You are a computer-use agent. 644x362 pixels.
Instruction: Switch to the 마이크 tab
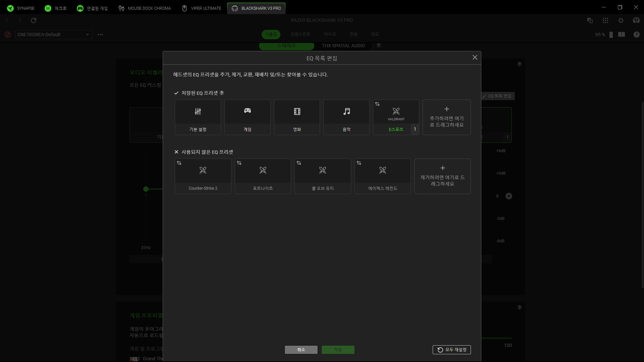330,34
